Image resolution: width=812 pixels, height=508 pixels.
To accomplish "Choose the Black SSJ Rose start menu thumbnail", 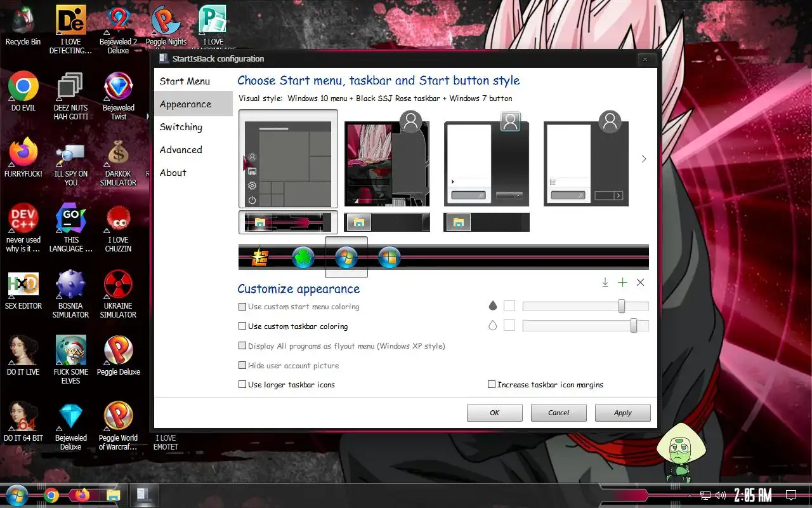I will tap(387, 159).
